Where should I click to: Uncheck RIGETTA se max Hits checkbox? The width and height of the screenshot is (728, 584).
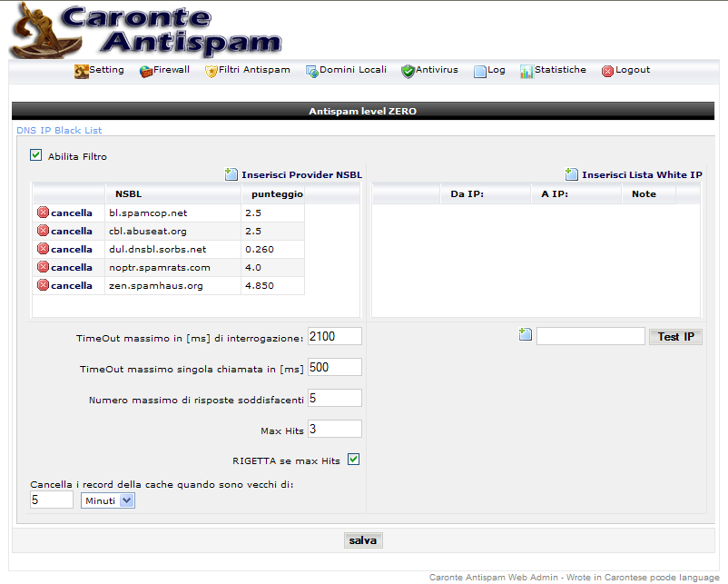click(354, 460)
